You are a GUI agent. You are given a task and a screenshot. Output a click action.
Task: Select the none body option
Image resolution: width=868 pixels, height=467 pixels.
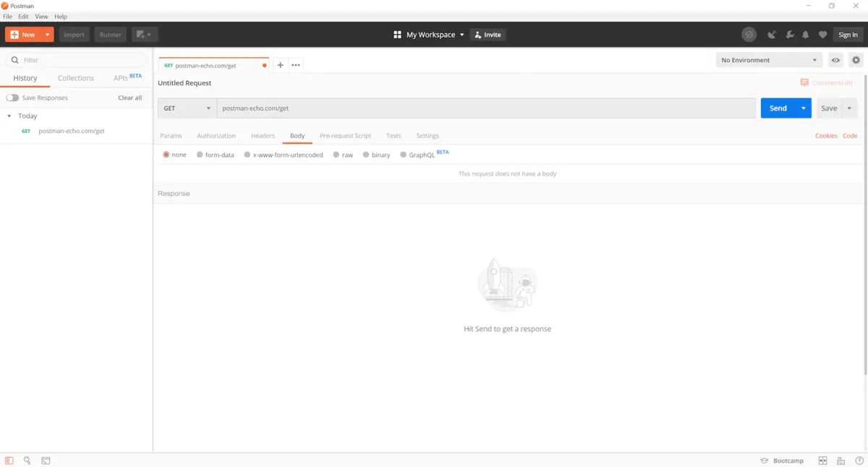(166, 155)
